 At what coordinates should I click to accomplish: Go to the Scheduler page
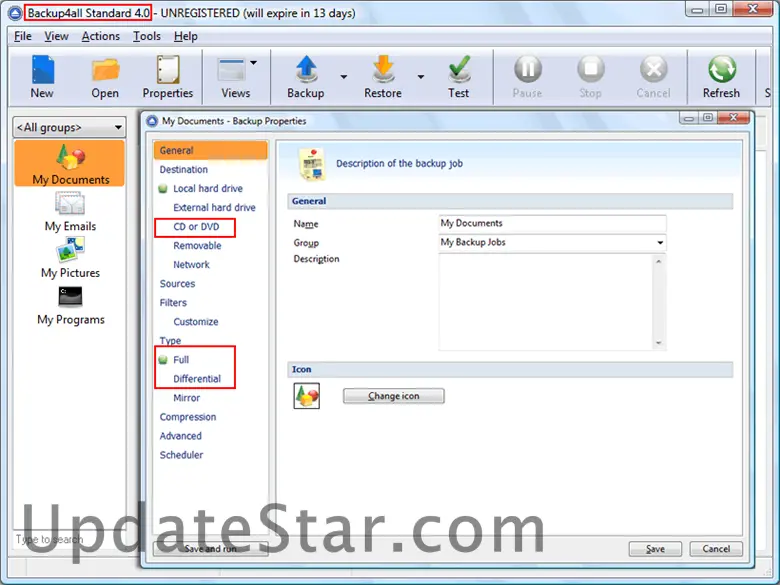[x=181, y=455]
